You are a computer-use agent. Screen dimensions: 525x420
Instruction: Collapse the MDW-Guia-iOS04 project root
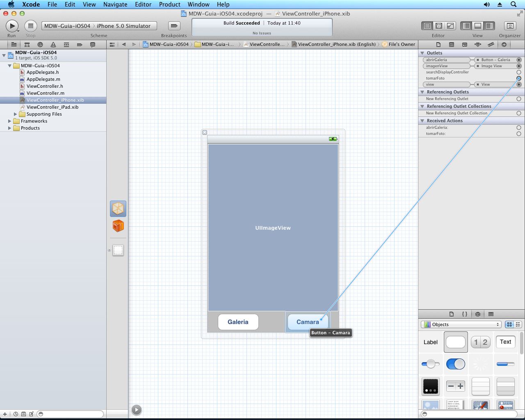(4, 55)
